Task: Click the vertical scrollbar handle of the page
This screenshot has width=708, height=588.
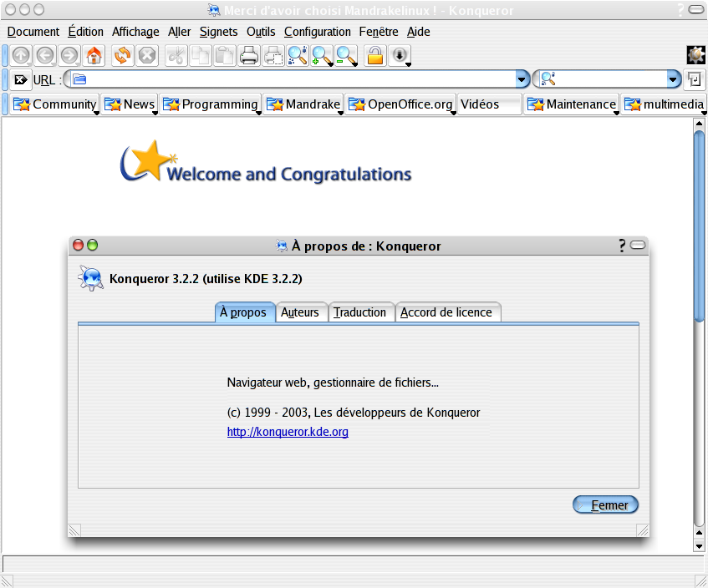Action: pyautogui.click(x=699, y=226)
